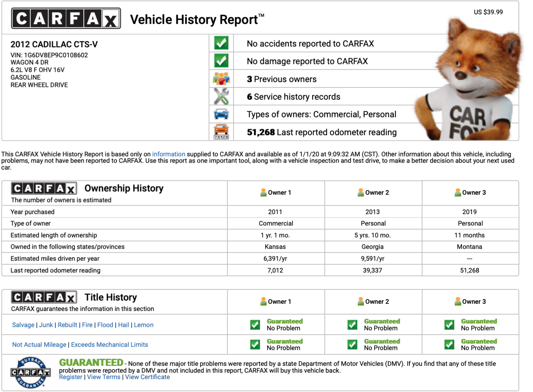Click Owner 2 Not Actual Mileage row checkmark
The width and height of the screenshot is (533, 392).
coord(352,345)
